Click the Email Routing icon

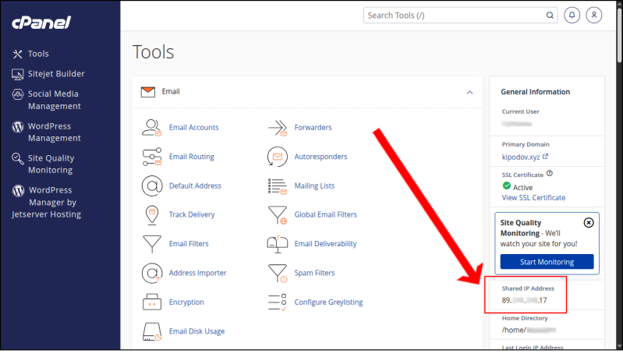pos(152,157)
